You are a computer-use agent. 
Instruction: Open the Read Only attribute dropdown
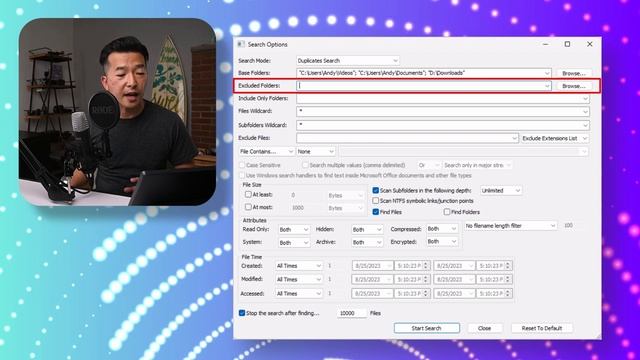click(293, 230)
